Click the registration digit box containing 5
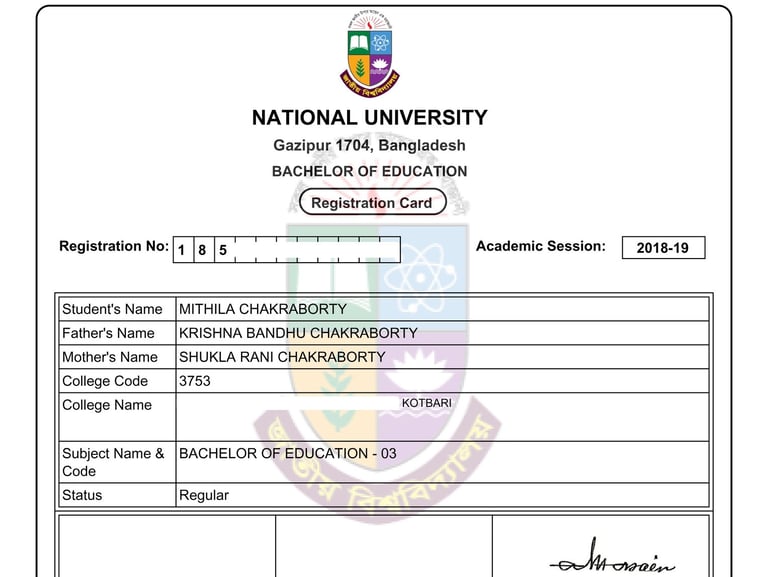The image size is (768, 577). 224,250
